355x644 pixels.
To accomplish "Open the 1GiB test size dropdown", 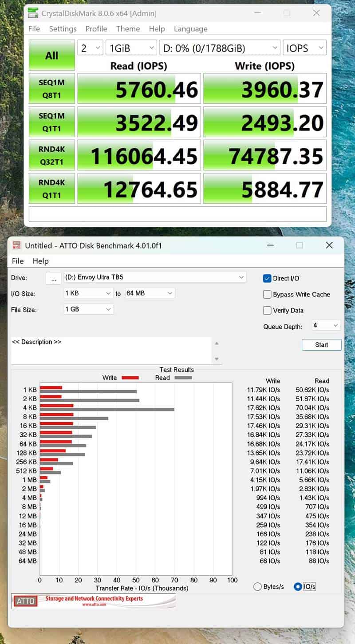I will 131,48.
